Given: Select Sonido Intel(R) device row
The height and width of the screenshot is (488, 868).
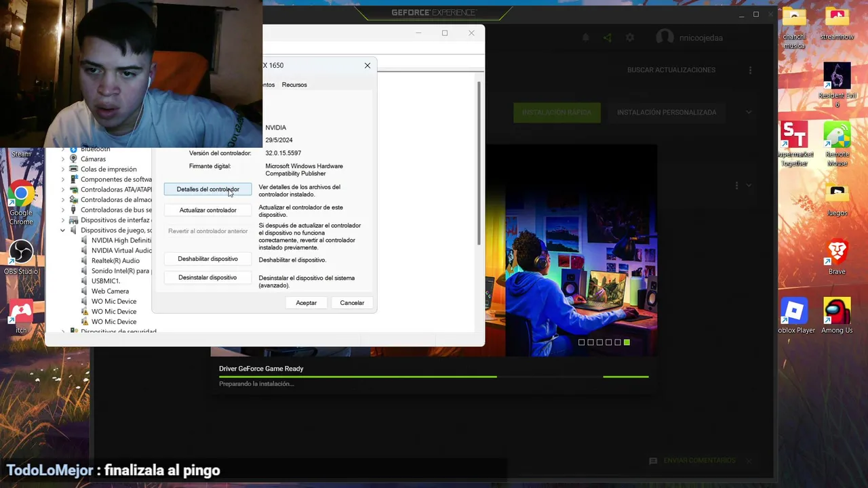Looking at the screenshot, I should coord(117,270).
